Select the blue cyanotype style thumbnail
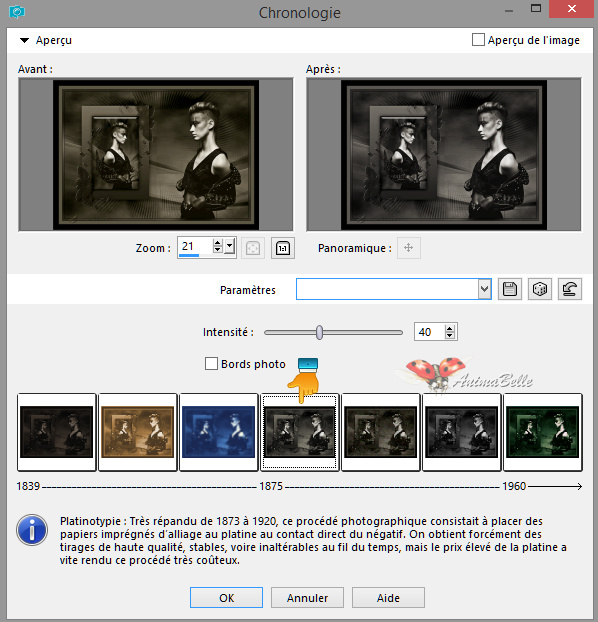598x622 pixels. point(219,432)
